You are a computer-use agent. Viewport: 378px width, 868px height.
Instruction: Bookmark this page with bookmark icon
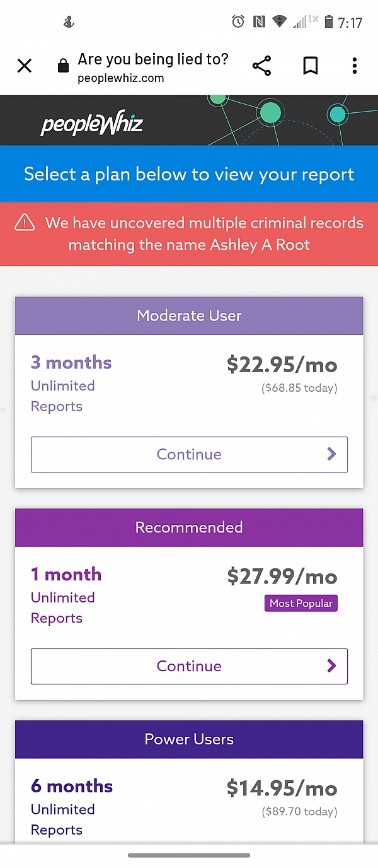310,66
